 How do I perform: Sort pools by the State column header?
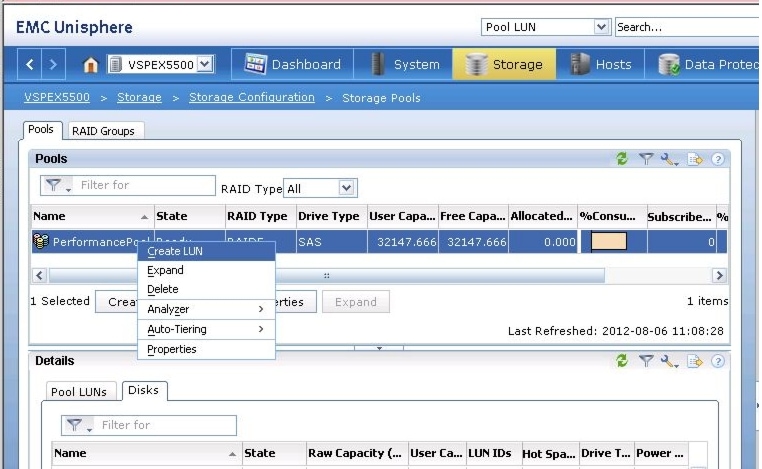point(190,216)
